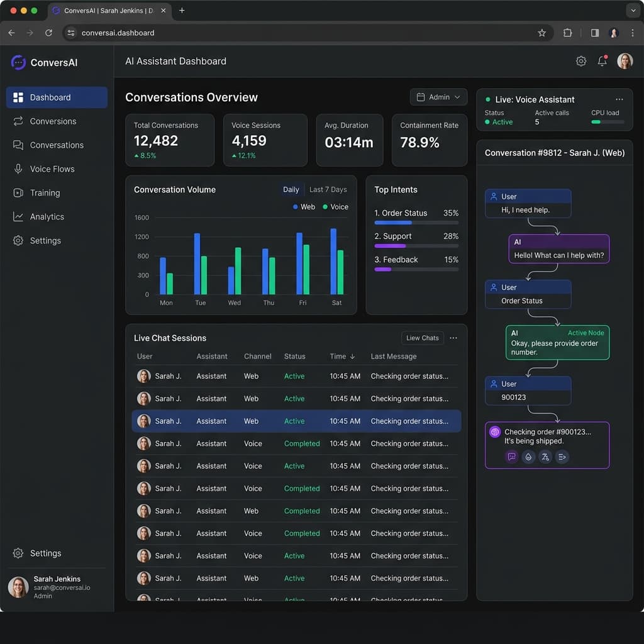Screen dimensions: 644x644
Task: Click the Voice Flows microphone icon
Action: pos(18,169)
